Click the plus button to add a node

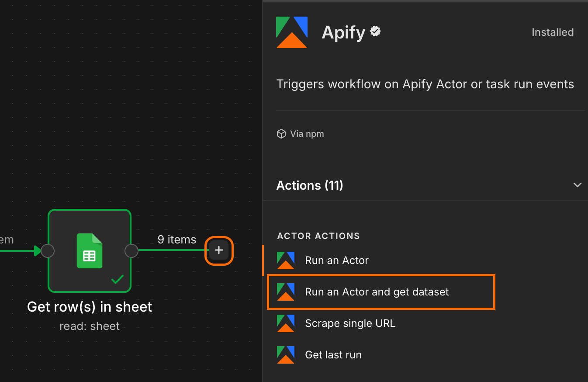pyautogui.click(x=219, y=250)
